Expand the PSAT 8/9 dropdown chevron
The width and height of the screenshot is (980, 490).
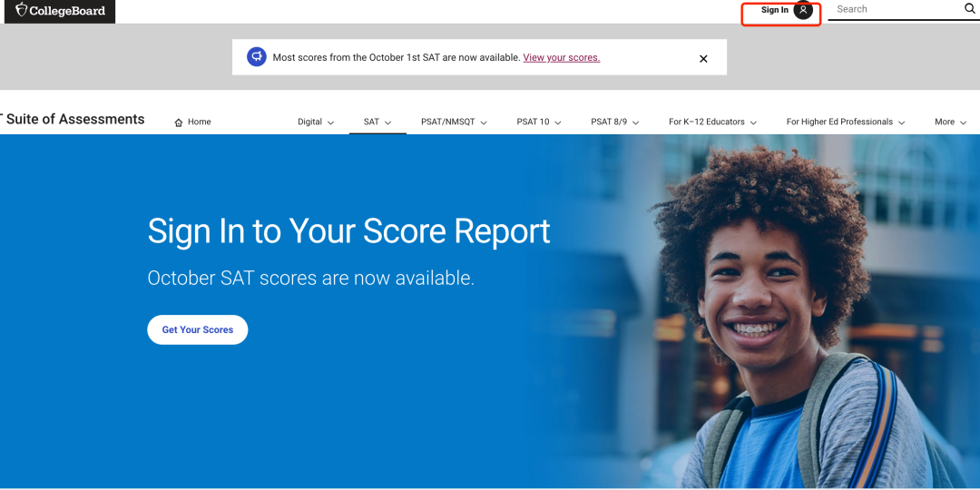coord(635,122)
